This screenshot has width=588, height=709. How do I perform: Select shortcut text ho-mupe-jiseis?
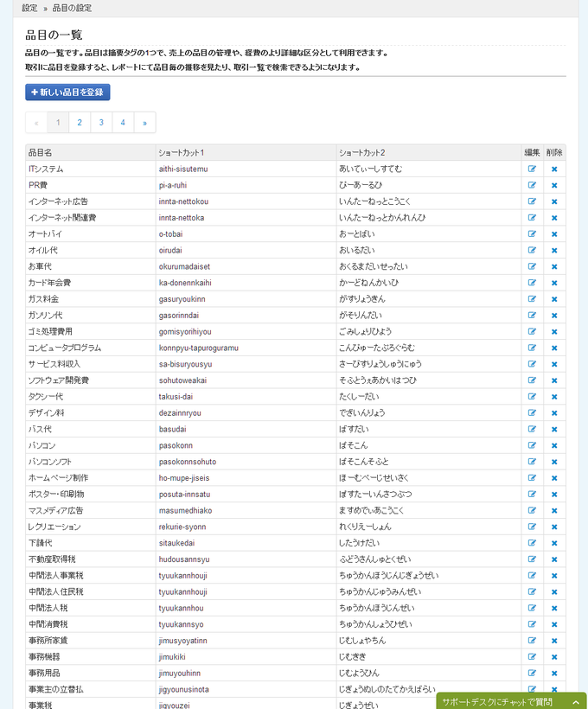184,478
